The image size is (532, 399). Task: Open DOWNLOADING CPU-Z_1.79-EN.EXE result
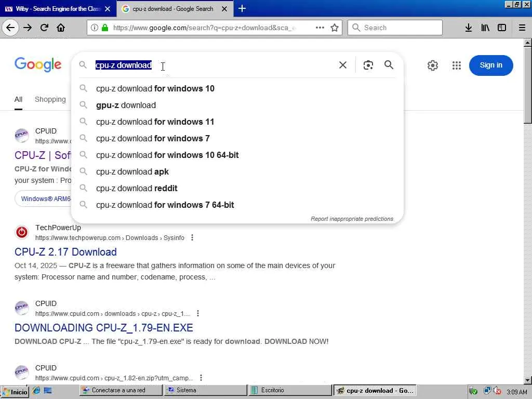click(103, 327)
